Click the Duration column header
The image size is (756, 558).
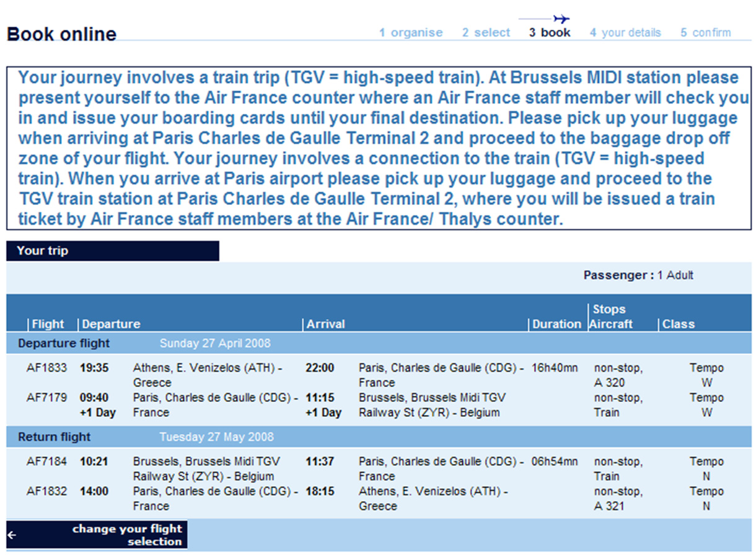[x=556, y=324]
